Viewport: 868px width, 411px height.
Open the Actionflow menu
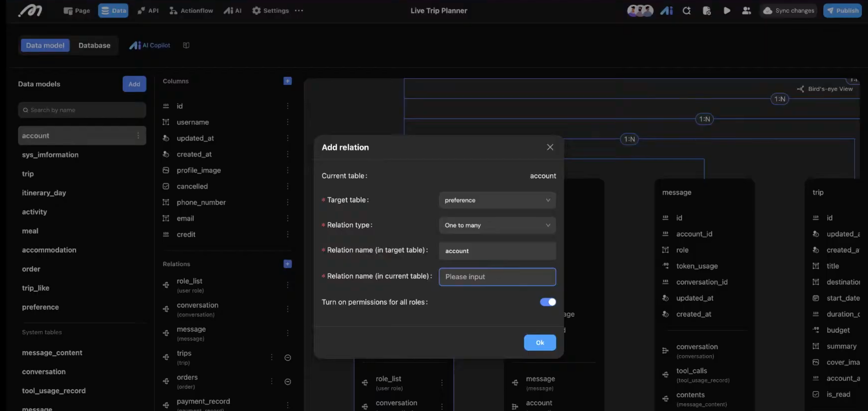point(191,11)
